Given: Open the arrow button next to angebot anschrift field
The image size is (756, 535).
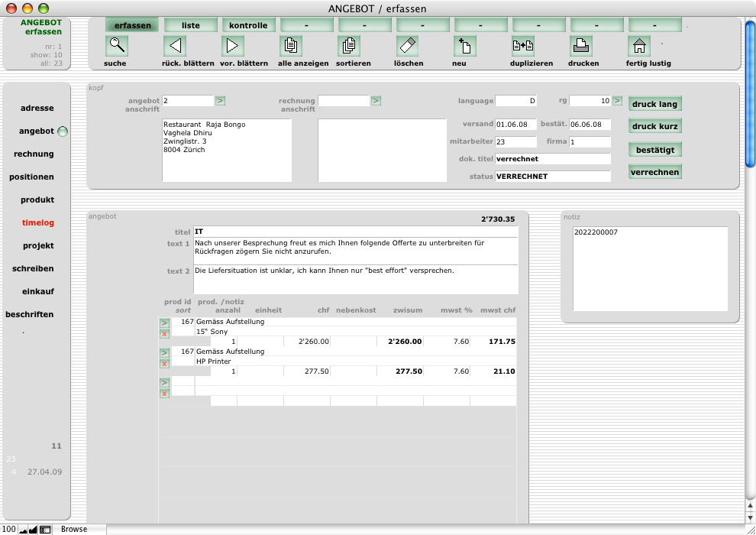Looking at the screenshot, I should click(x=220, y=100).
